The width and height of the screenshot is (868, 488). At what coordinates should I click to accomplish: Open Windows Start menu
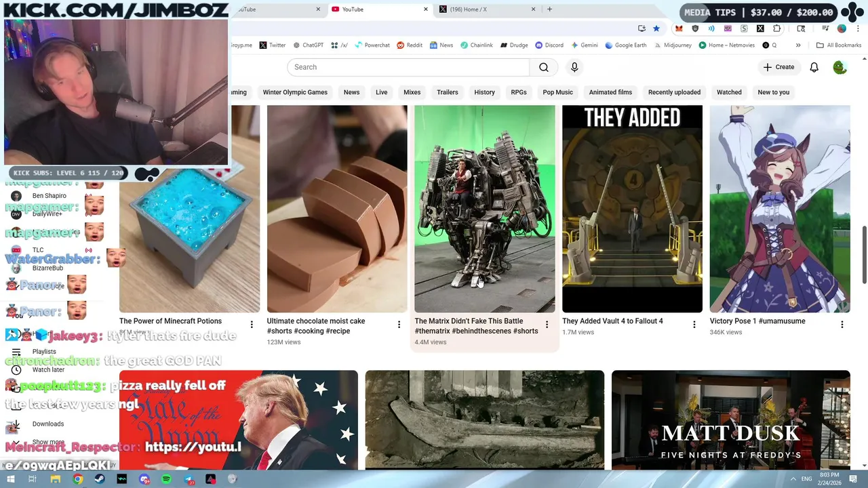11,479
